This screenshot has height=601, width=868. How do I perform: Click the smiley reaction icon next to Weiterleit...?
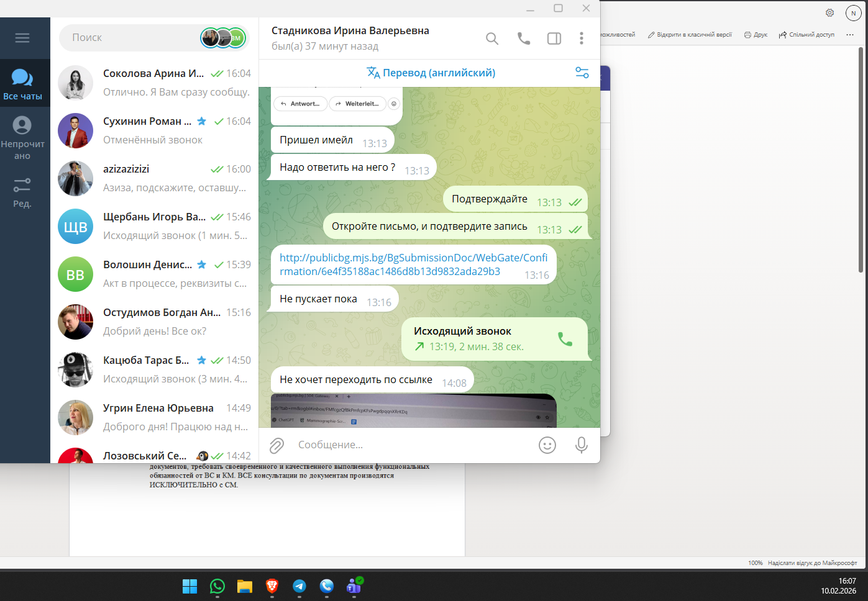click(x=394, y=104)
